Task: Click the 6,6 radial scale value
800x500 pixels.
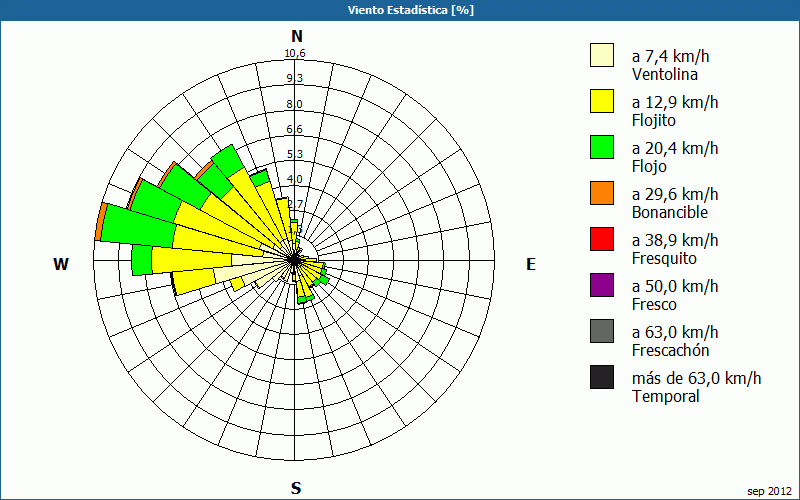Action: click(295, 129)
